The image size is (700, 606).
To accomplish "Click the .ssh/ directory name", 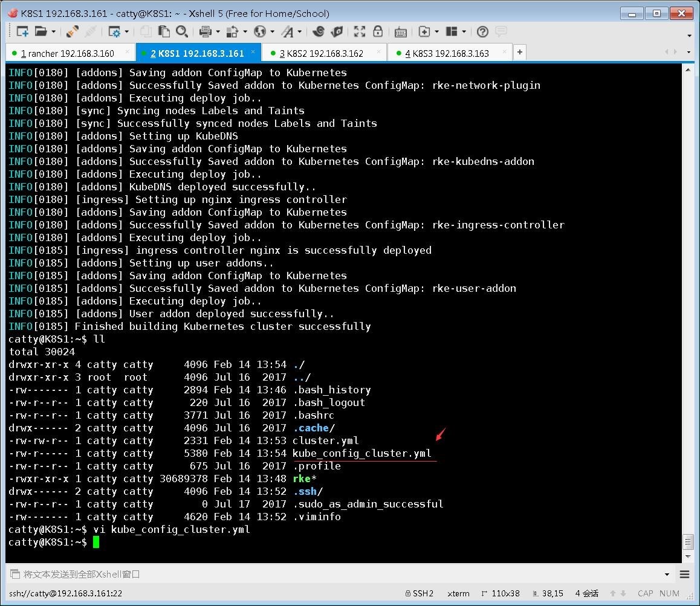I will coord(308,491).
